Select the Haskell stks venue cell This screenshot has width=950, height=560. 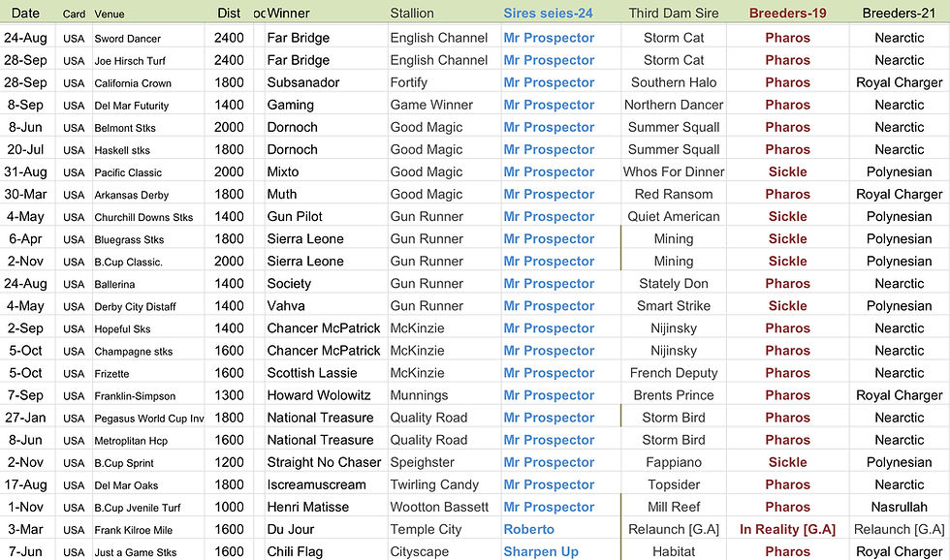pos(122,150)
